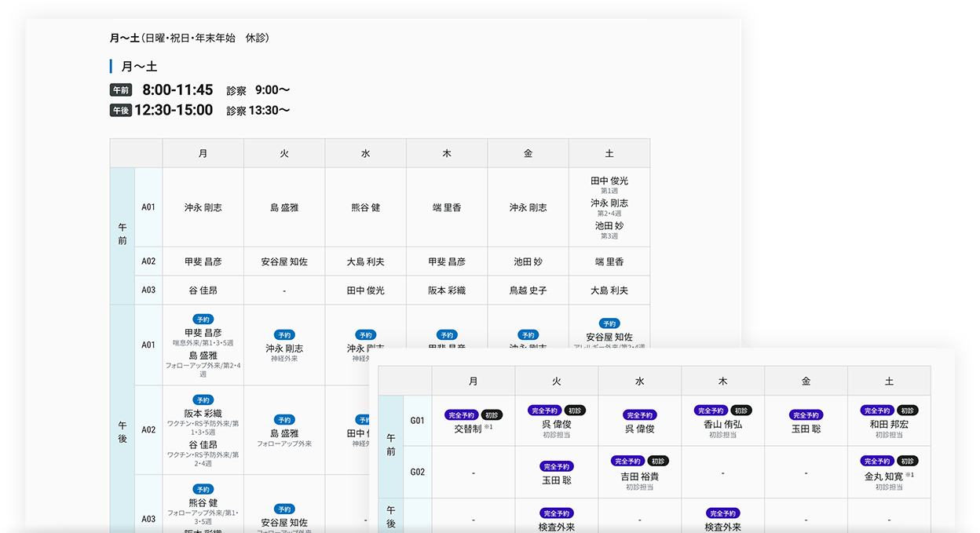
Task: Click 甲斐 昌彦 in the Monday A02 cell
Action: coord(203,261)
